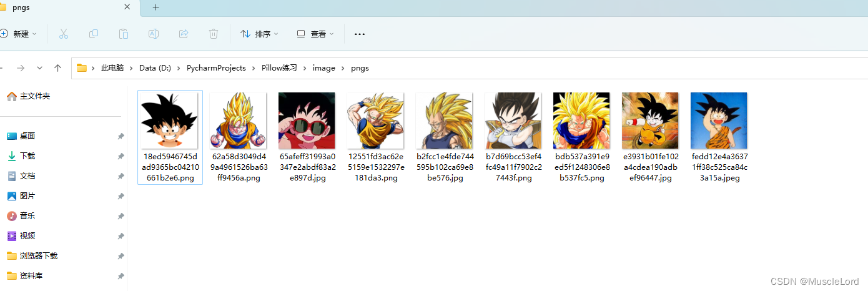Image resolution: width=868 pixels, height=291 pixels.
Task: Add a new tab with plus button
Action: click(x=155, y=7)
